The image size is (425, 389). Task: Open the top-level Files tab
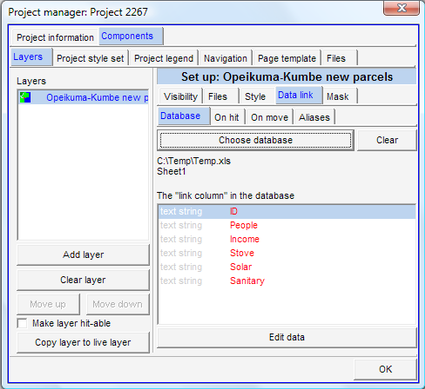click(x=339, y=58)
